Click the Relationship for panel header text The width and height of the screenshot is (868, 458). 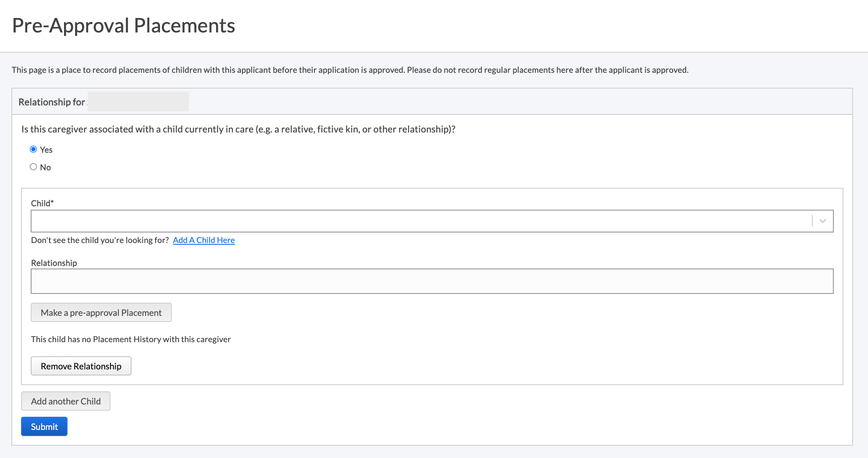(x=52, y=102)
